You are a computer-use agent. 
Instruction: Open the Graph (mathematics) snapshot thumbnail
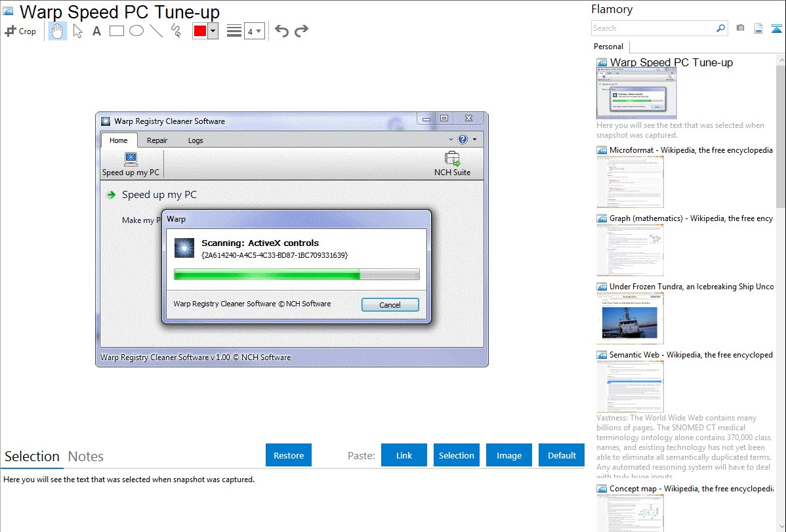click(x=630, y=250)
